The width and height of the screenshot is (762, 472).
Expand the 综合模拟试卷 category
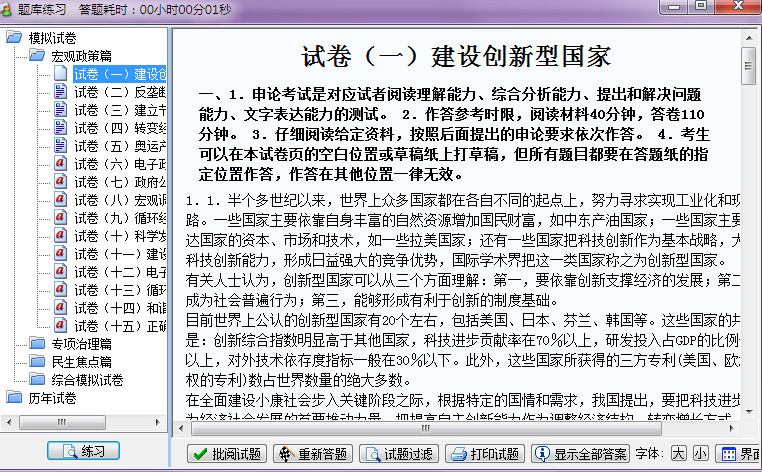click(x=87, y=380)
